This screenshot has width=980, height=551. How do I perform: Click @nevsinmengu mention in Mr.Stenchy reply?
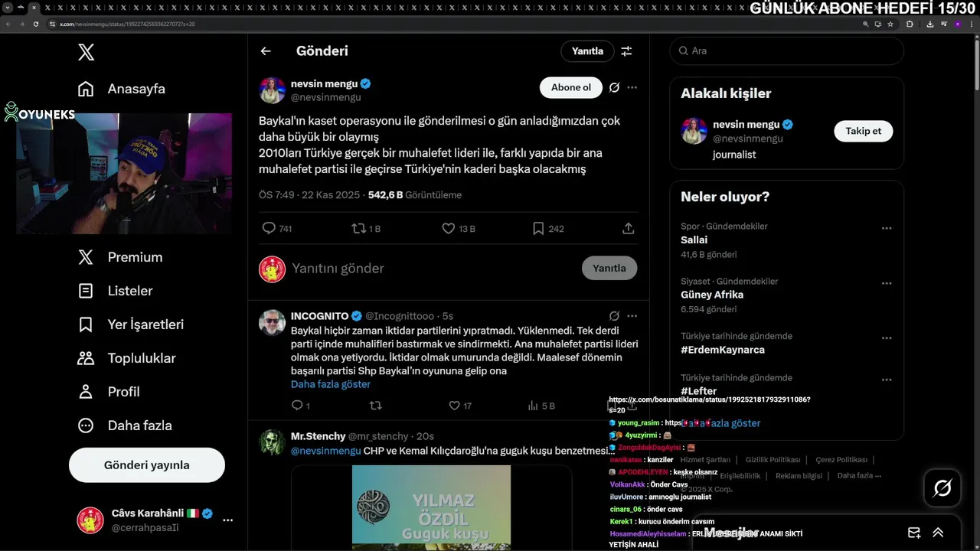[x=325, y=451]
